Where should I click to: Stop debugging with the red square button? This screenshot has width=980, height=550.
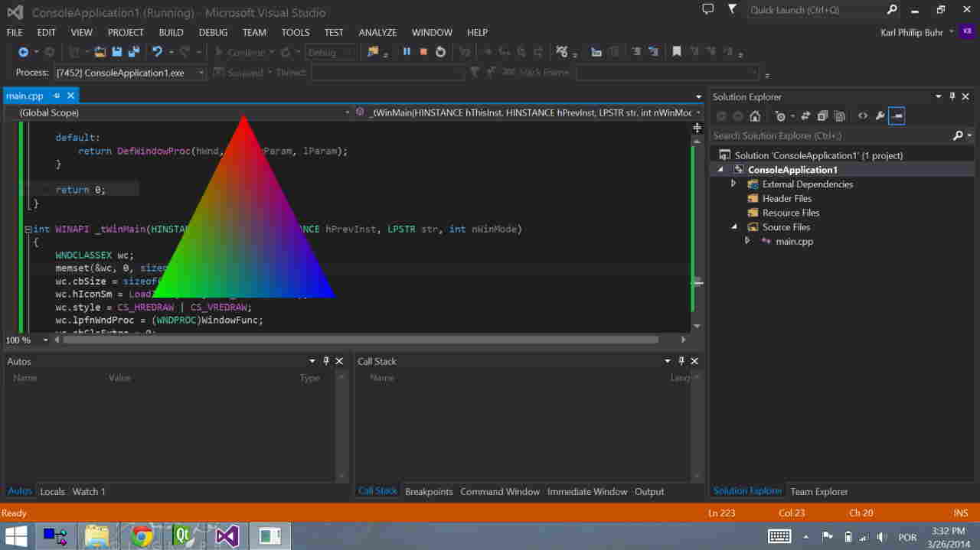[423, 52]
